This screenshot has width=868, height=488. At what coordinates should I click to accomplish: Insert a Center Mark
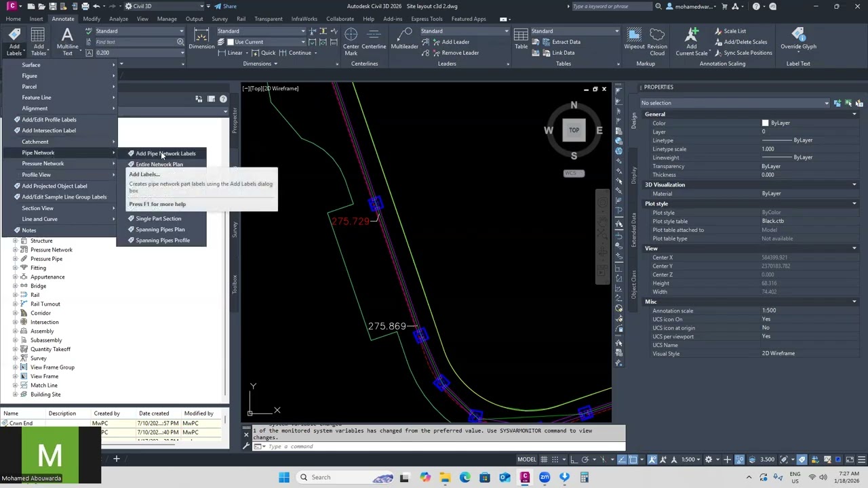point(351,42)
